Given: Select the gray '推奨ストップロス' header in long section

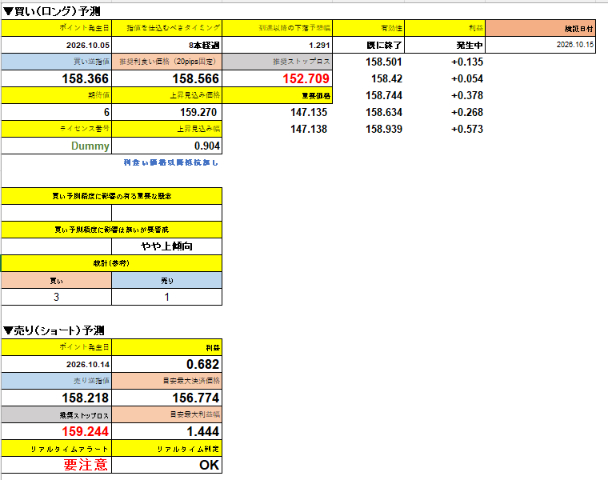Looking at the screenshot, I should 277,62.
